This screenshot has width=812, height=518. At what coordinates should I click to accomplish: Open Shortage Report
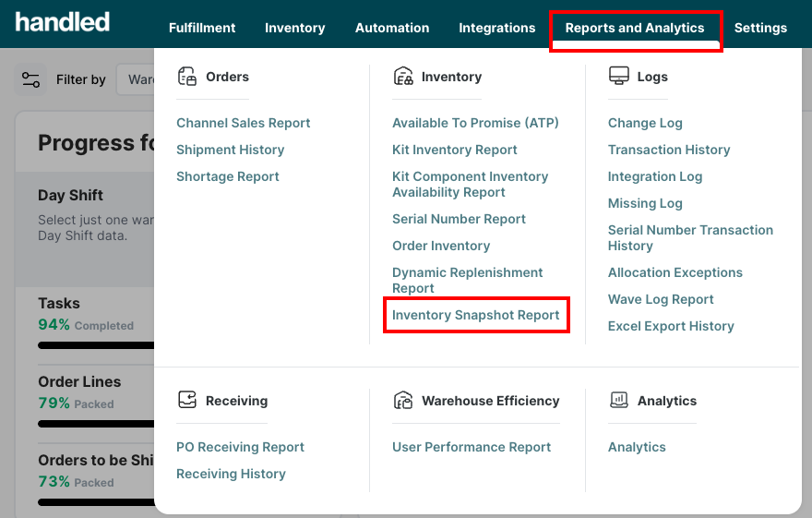pos(228,176)
